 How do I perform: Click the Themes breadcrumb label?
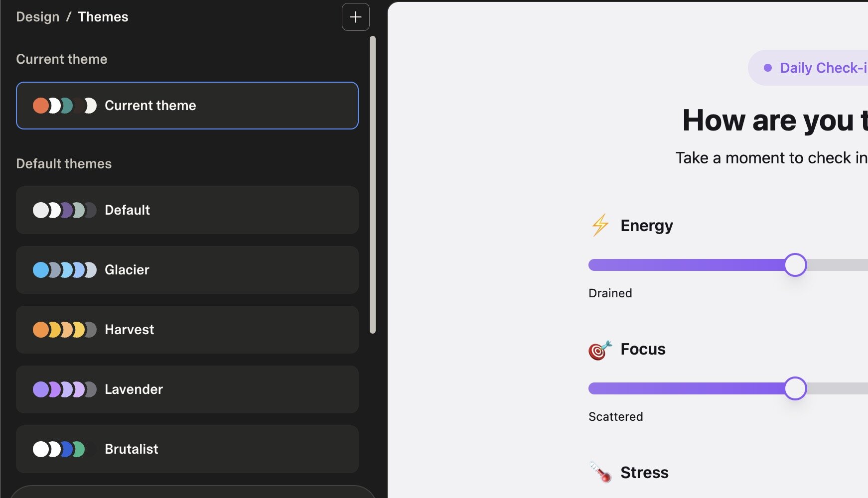pos(103,17)
